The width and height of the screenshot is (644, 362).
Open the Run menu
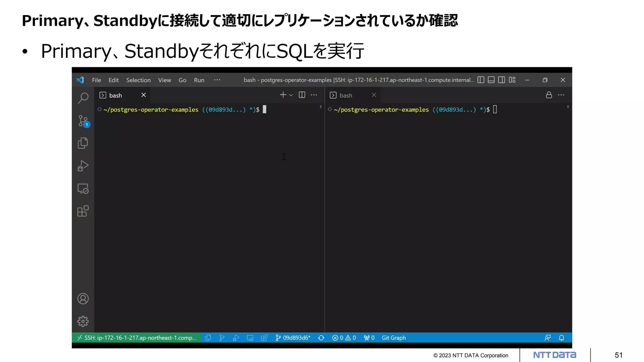(199, 80)
